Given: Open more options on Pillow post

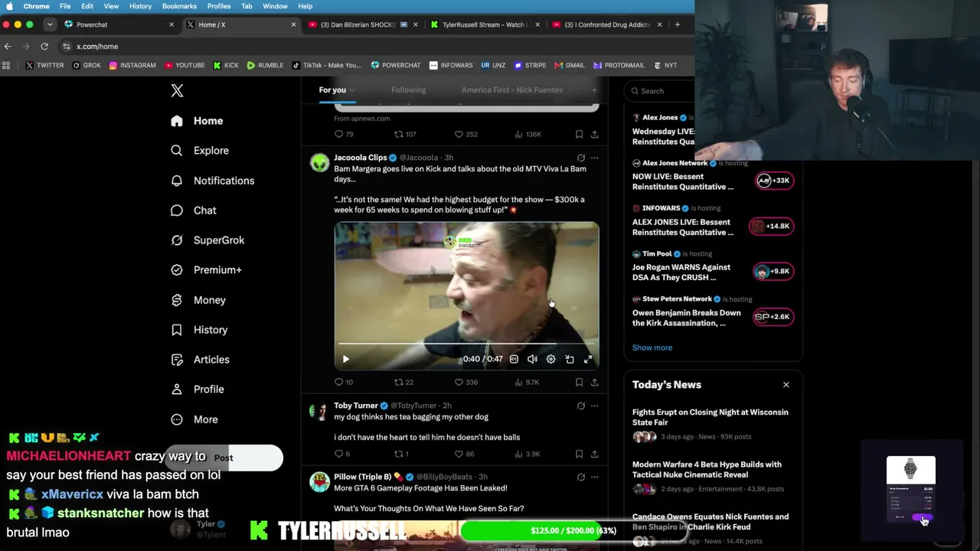Looking at the screenshot, I should pyautogui.click(x=594, y=477).
